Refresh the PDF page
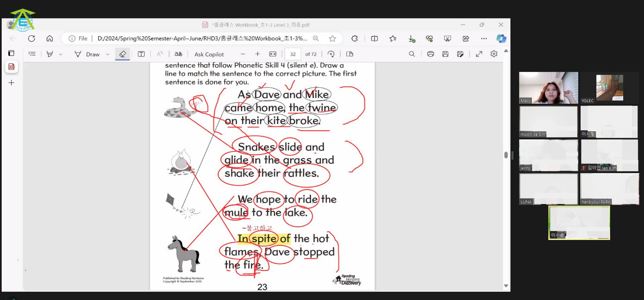 [32, 38]
